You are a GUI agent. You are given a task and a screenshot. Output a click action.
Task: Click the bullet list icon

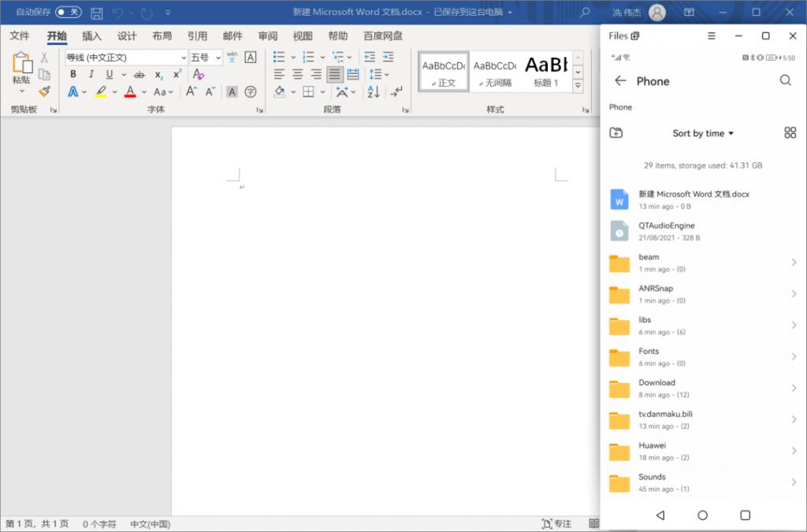[278, 57]
